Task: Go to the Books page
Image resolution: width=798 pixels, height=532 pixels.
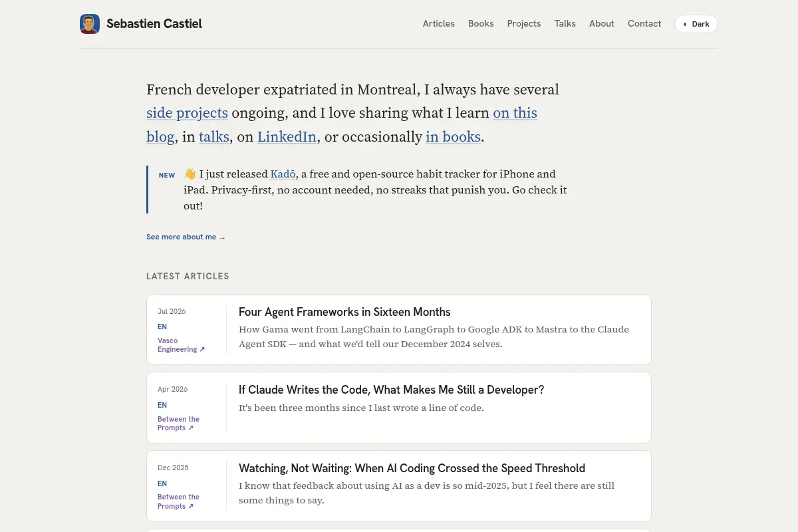Action: point(481,24)
